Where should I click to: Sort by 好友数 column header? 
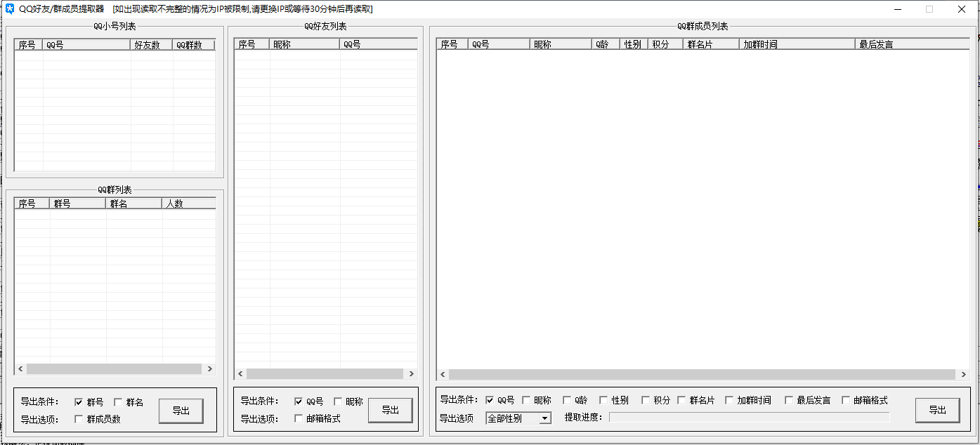coord(151,45)
